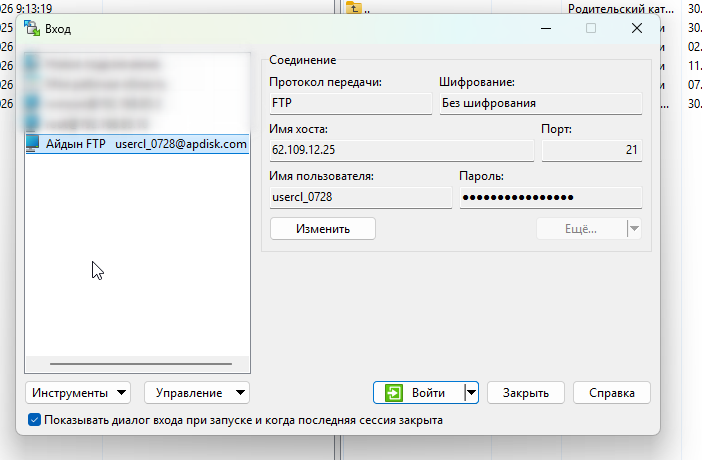The height and width of the screenshot is (460, 702).
Task: Click the Айдын FTP session computer icon
Action: coord(33,144)
